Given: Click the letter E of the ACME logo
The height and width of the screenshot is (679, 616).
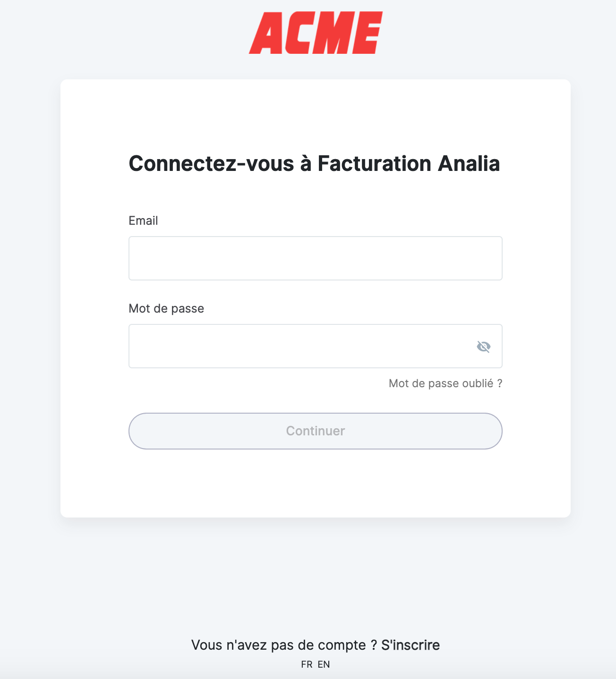Looking at the screenshot, I should (367, 33).
